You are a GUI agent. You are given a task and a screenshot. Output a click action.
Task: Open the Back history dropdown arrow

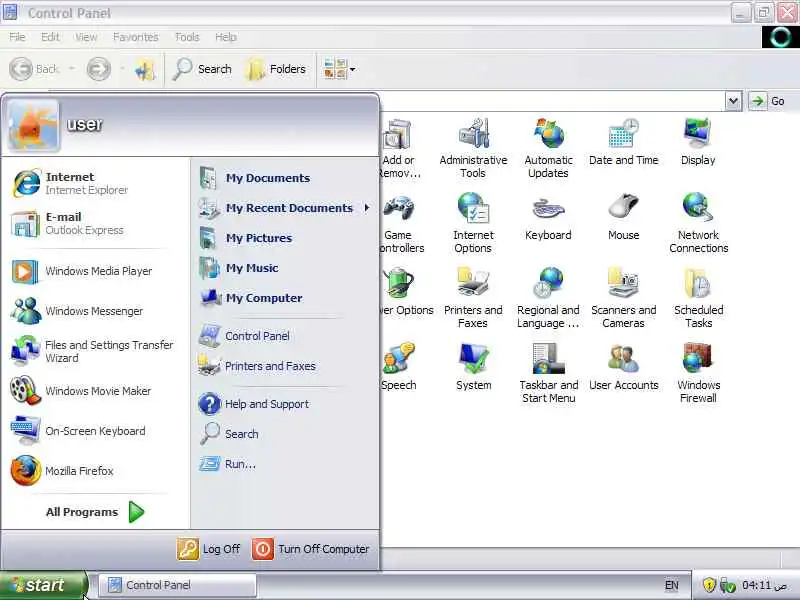point(72,68)
